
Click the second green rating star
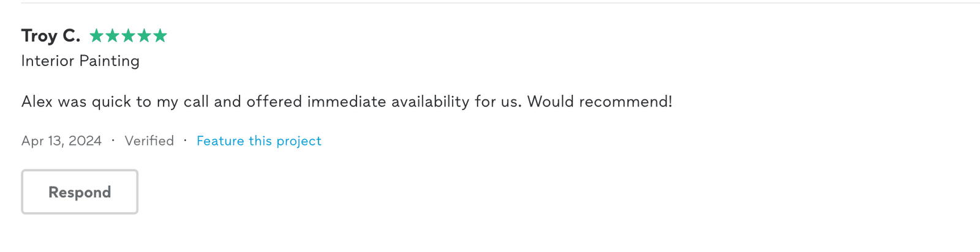(112, 35)
